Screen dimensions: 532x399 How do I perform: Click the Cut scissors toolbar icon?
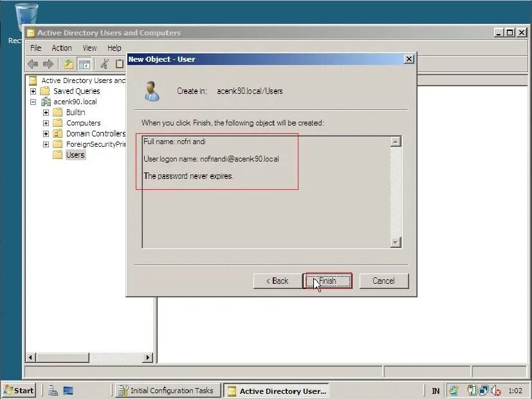pos(104,64)
